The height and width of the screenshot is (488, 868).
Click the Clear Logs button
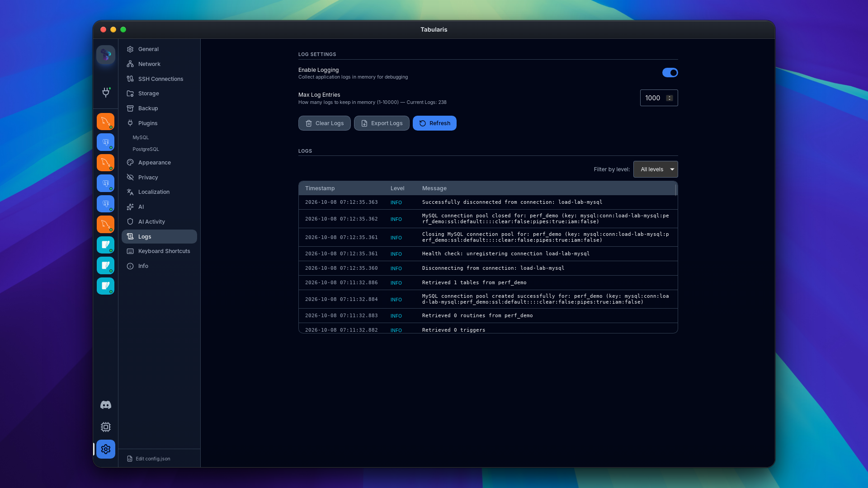pyautogui.click(x=324, y=123)
